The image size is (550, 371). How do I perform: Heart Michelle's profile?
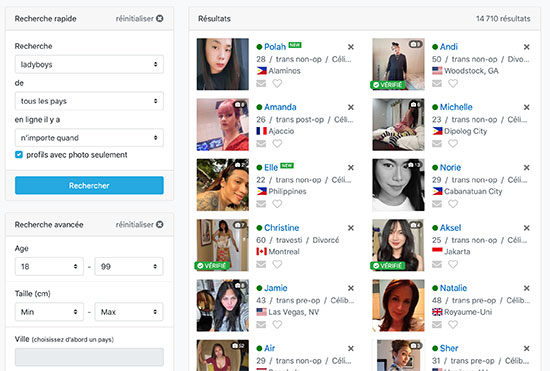(x=453, y=144)
